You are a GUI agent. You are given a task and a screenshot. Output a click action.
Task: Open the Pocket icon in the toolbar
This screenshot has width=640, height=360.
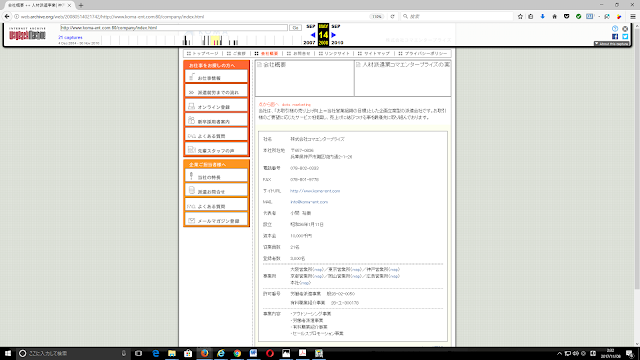(567, 16)
